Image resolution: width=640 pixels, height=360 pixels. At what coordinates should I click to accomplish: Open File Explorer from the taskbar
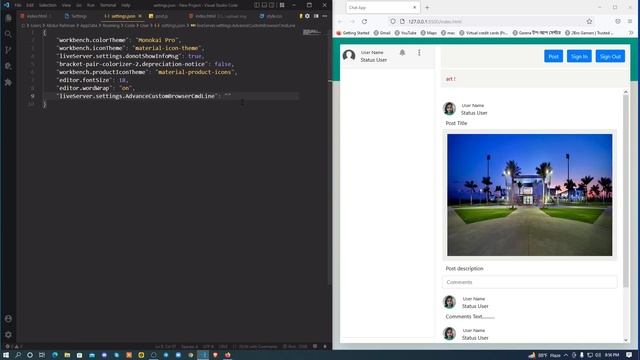(67, 355)
